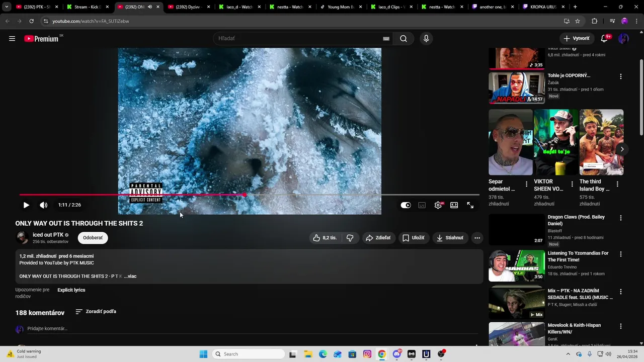The width and height of the screenshot is (644, 362).
Task: Open the tab search dropdown arrow
Action: pyautogui.click(x=7, y=7)
